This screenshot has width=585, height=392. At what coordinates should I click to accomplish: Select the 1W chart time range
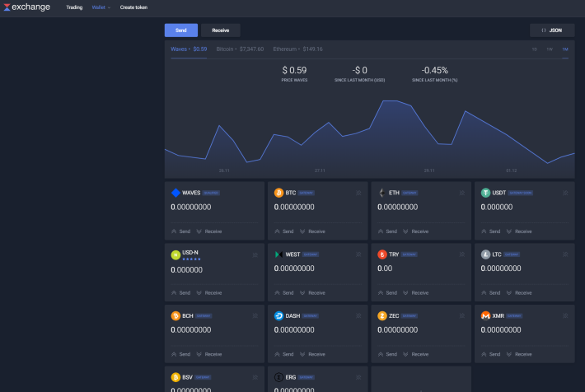[x=550, y=49]
